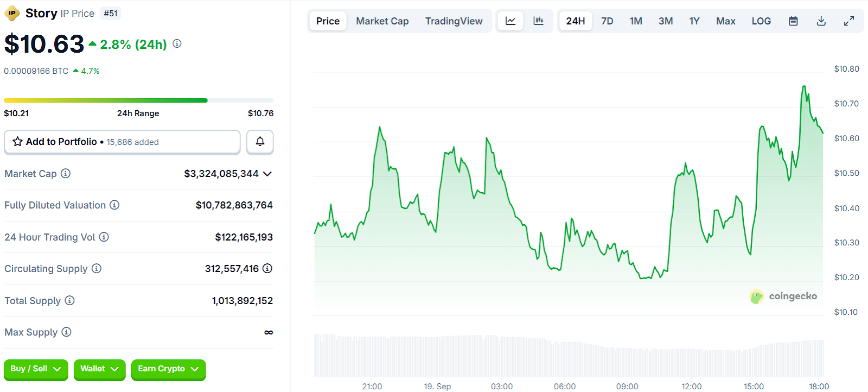The height and width of the screenshot is (392, 868).
Task: Click the 24h Range progress bar
Action: tap(138, 100)
